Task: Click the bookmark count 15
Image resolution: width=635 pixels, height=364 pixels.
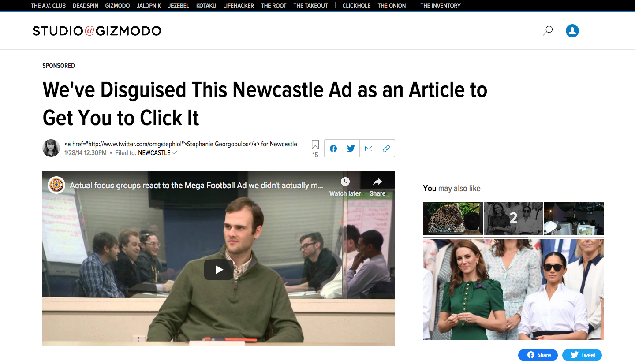Action: (x=315, y=155)
